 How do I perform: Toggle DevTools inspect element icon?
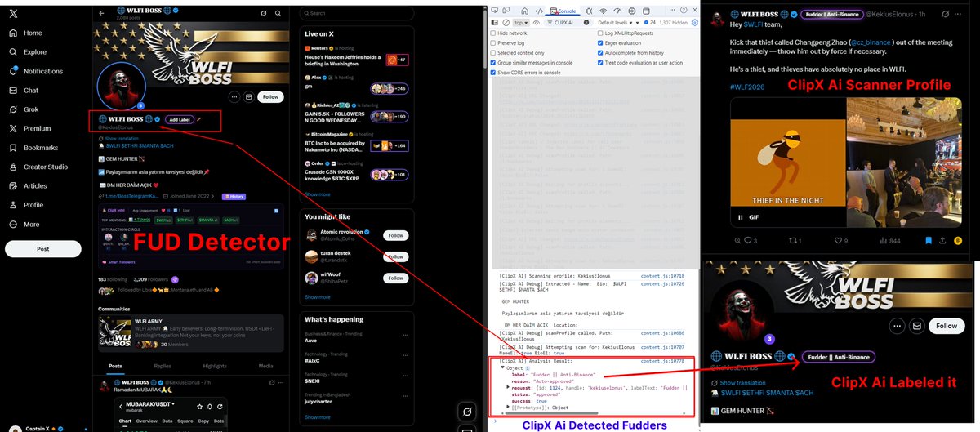point(494,11)
